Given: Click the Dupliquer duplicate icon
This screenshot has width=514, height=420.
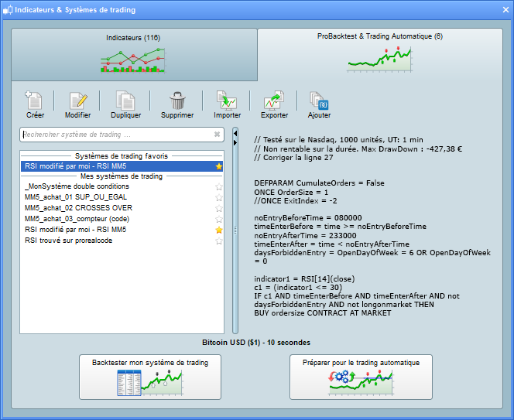Looking at the screenshot, I should 125,101.
